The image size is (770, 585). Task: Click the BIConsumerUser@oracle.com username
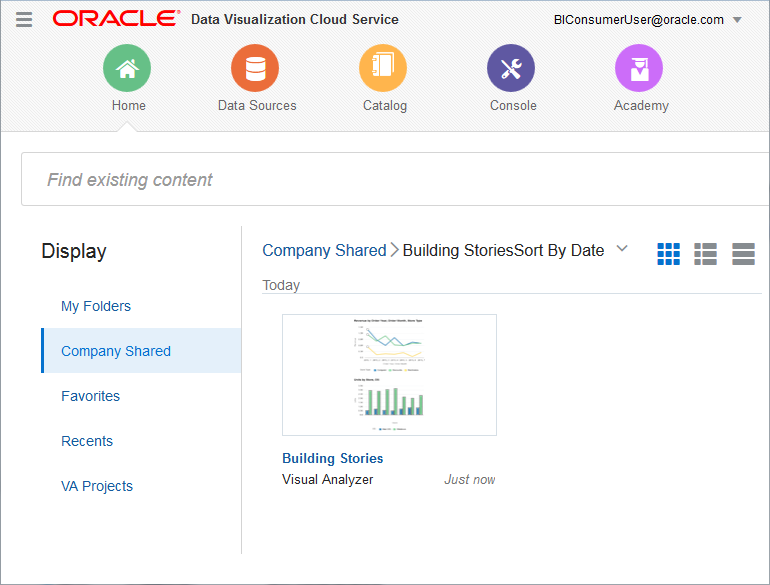638,20
